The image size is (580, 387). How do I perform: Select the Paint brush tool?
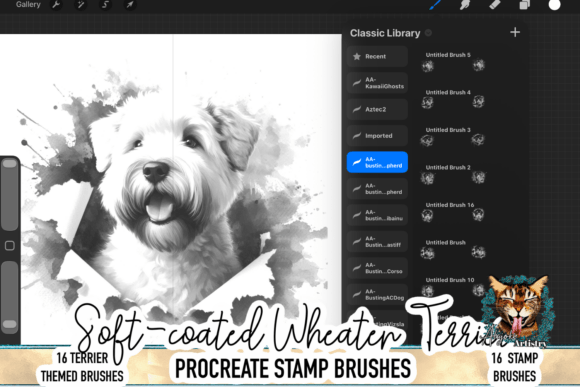[435, 4]
